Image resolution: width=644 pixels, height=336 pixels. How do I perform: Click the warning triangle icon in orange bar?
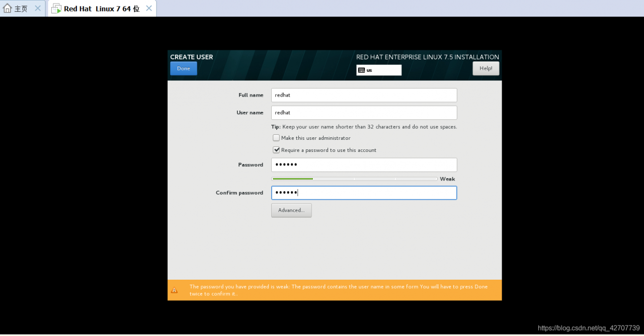174,290
